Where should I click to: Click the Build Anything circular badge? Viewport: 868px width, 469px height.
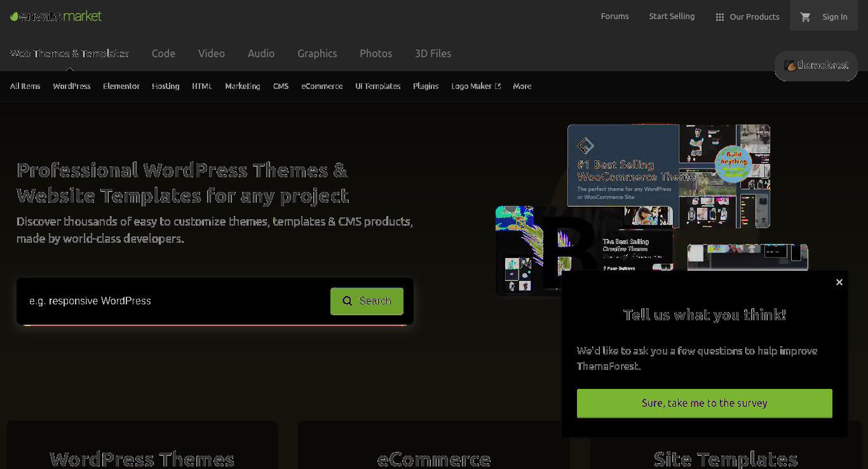pos(733,164)
